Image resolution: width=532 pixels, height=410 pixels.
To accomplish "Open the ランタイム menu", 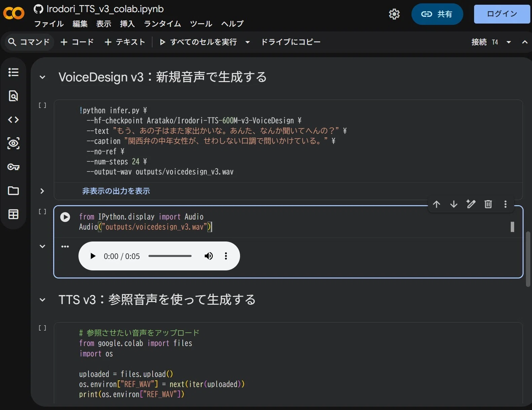I will [163, 24].
